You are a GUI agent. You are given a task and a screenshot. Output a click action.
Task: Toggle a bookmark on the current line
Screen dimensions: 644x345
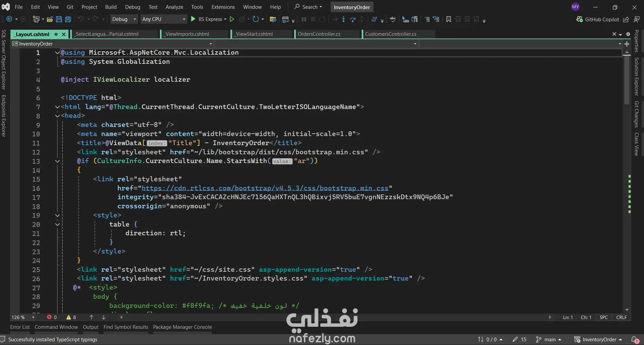(x=448, y=19)
